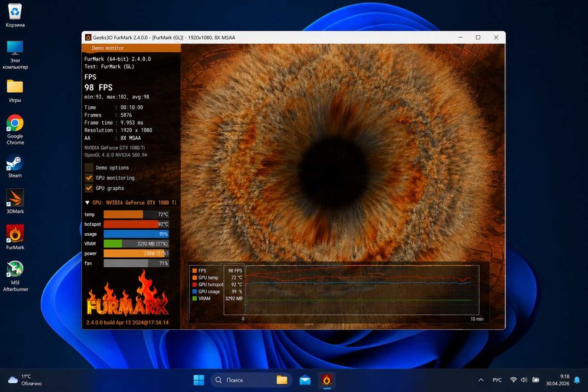Click the VRAM 3292 MB bar
The image size is (588, 392).
(136, 243)
